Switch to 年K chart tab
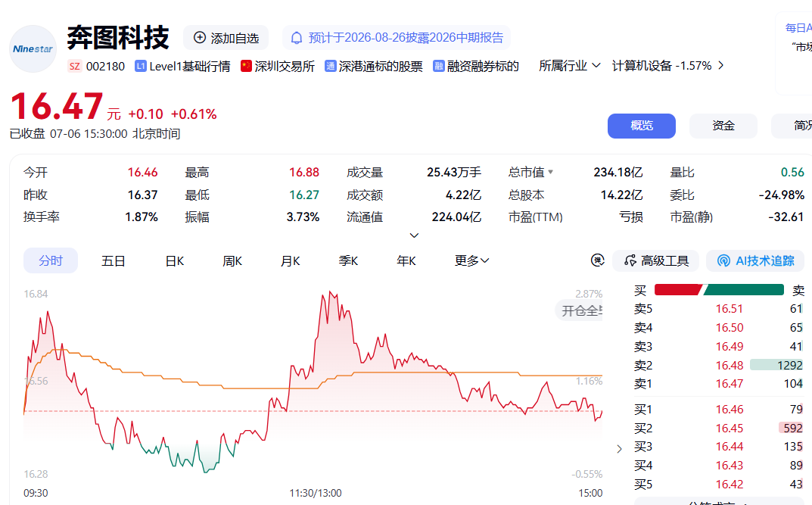This screenshot has width=812, height=505. [406, 261]
